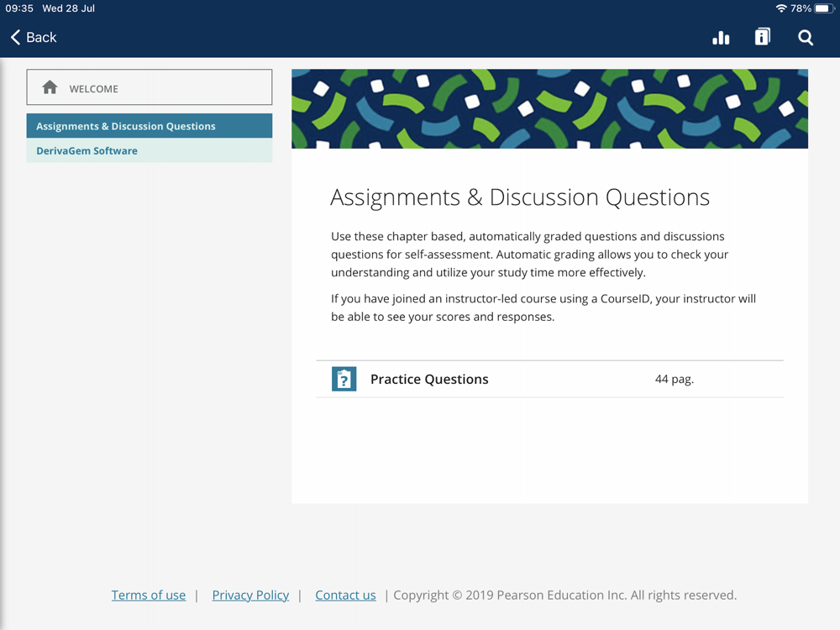The width and height of the screenshot is (840, 630).
Task: Tap the battery indicator icon
Action: click(824, 8)
